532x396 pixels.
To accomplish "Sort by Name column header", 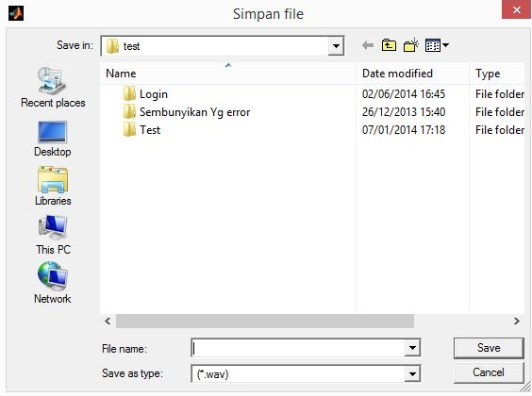I will (x=228, y=74).
